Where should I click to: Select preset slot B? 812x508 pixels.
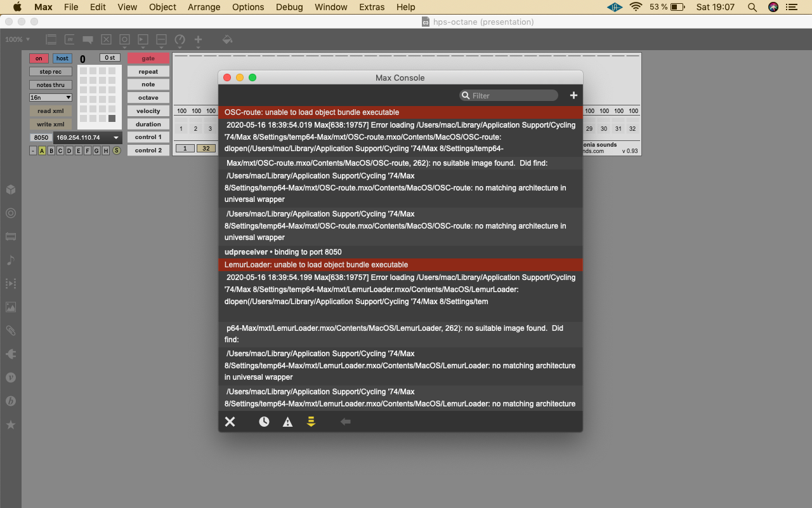coord(51,150)
